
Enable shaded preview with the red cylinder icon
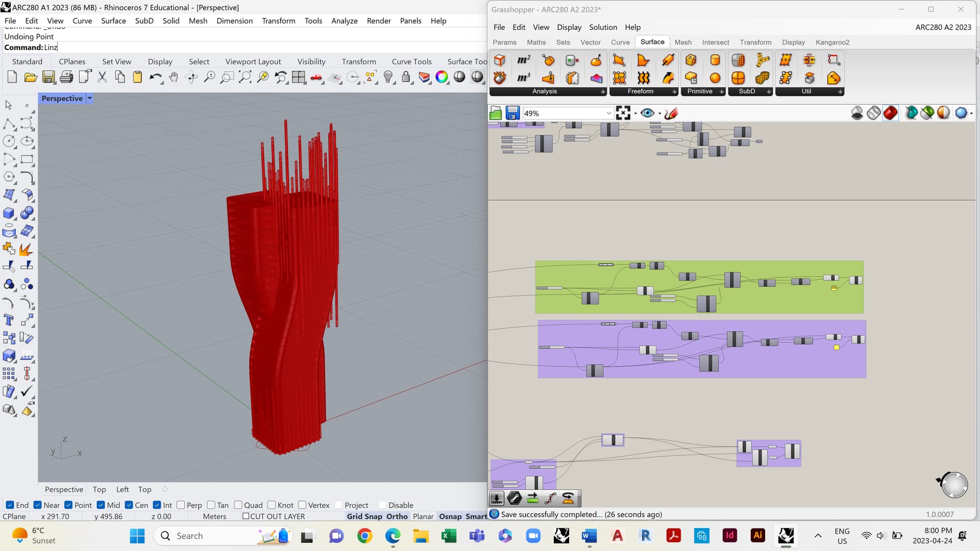[890, 113]
